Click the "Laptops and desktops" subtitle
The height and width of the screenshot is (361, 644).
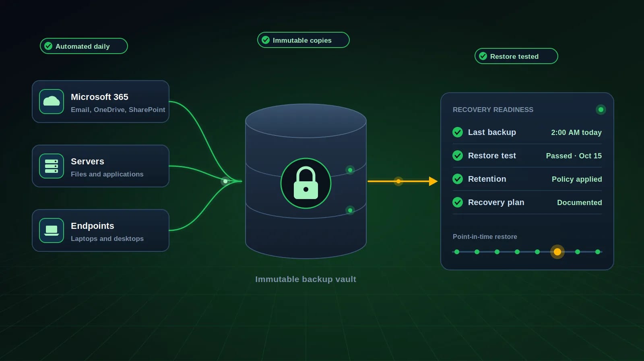[x=107, y=239]
